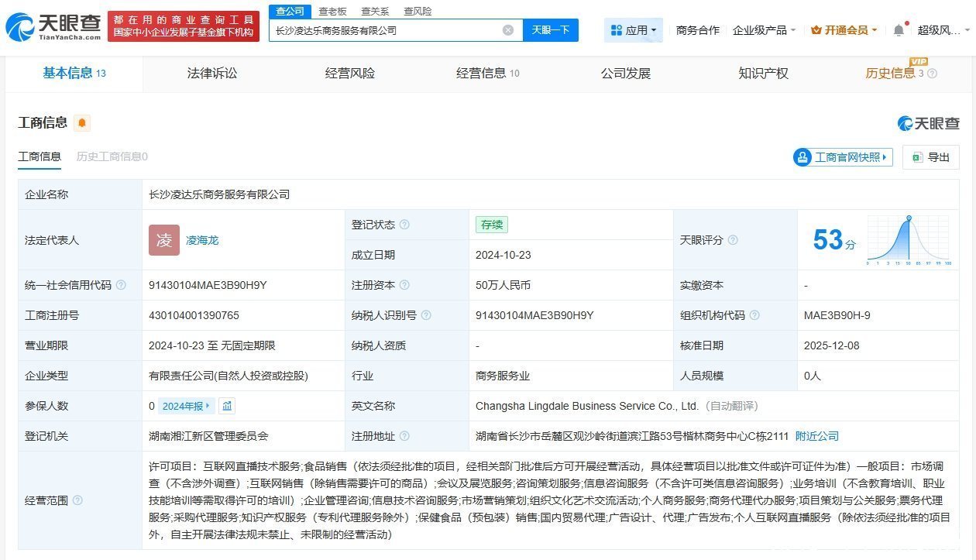Open the 开通会员 dropdown
This screenshot has width=976, height=560.
842,29
